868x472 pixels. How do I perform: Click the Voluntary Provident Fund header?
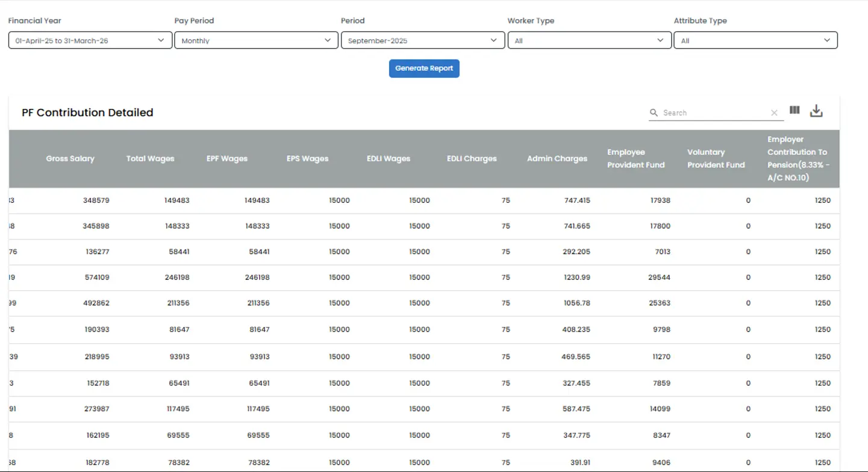click(x=716, y=158)
